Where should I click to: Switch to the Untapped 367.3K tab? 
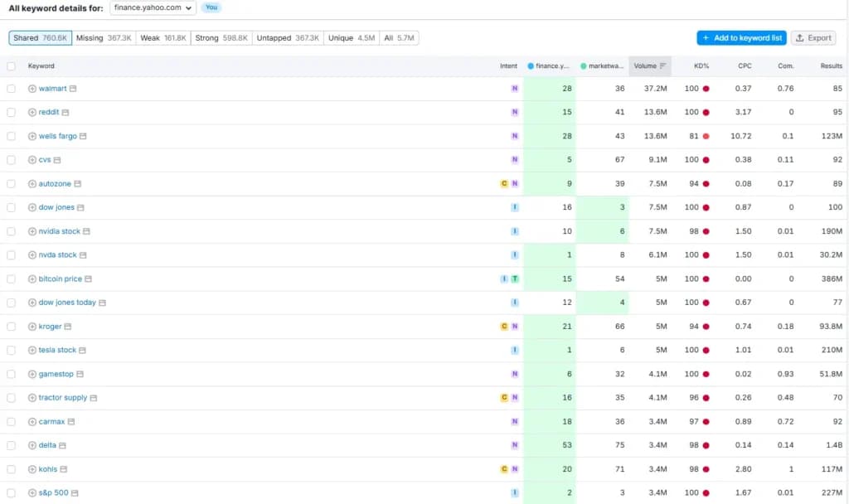point(288,38)
